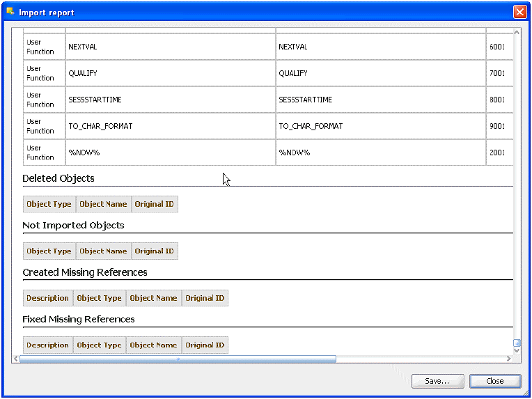Click the horizontal scrollbar right arrow
The height and width of the screenshot is (399, 532).
(508, 359)
